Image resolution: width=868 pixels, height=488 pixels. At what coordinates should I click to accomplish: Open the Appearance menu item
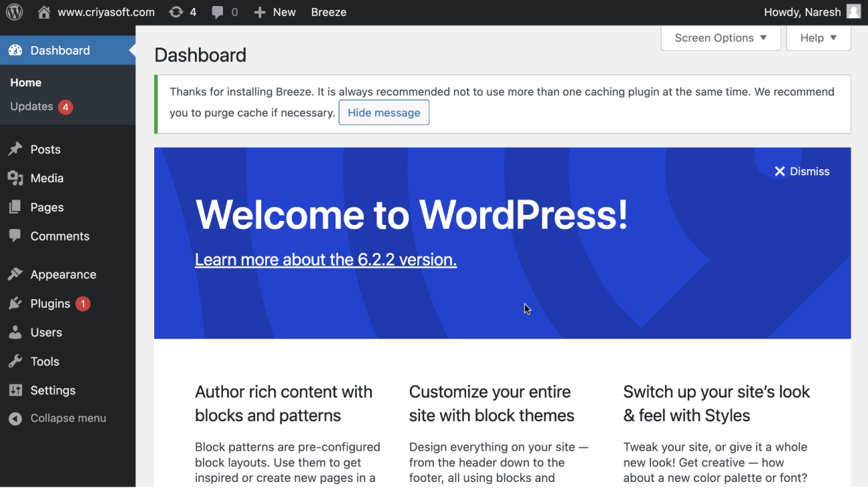tap(68, 274)
